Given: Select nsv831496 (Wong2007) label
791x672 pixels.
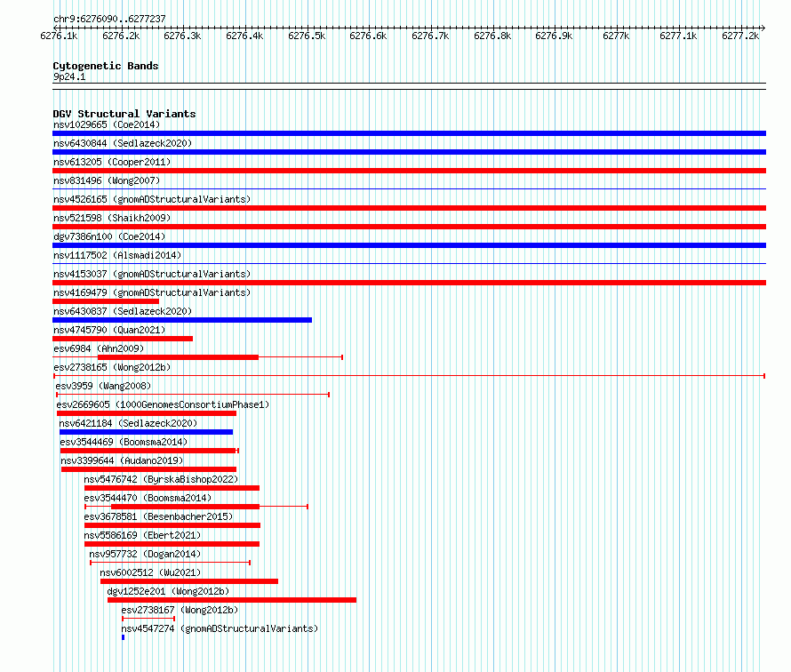Looking at the screenshot, I should (107, 180).
